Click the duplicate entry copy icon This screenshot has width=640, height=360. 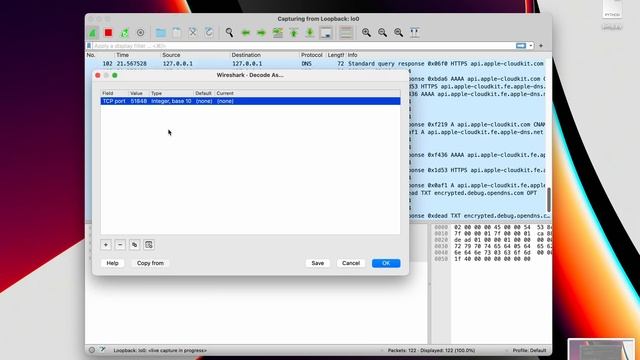point(134,245)
